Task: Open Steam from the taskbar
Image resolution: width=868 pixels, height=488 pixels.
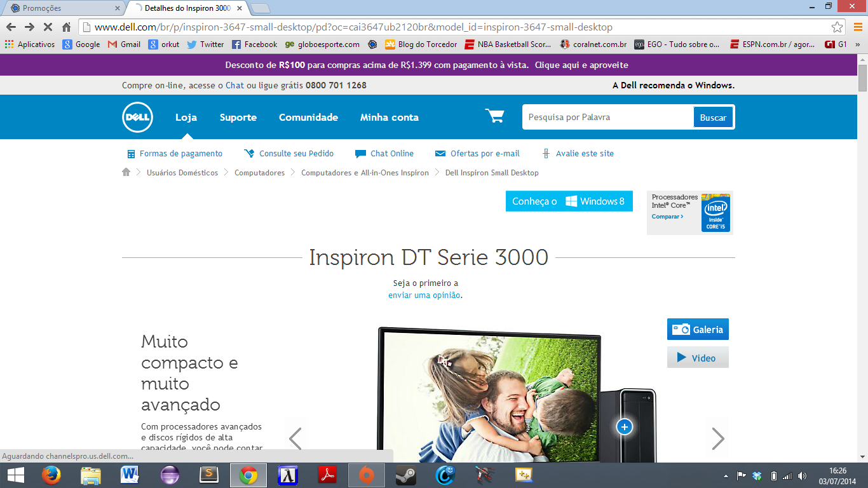Action: coord(405,475)
